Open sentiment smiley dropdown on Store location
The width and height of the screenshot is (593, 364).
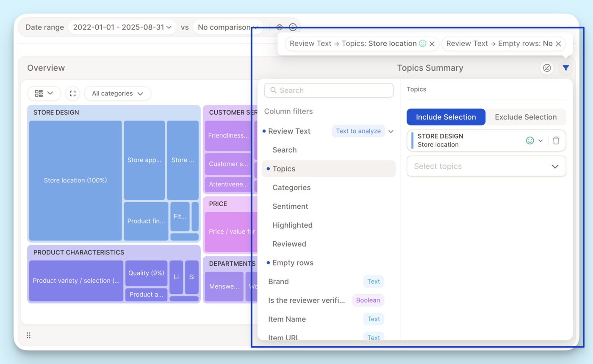pyautogui.click(x=534, y=141)
